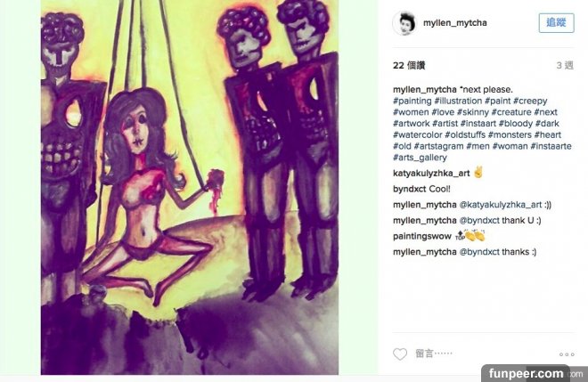Open katyakulyzhka_art commenter profile
The height and width of the screenshot is (382, 588).
[x=431, y=174]
